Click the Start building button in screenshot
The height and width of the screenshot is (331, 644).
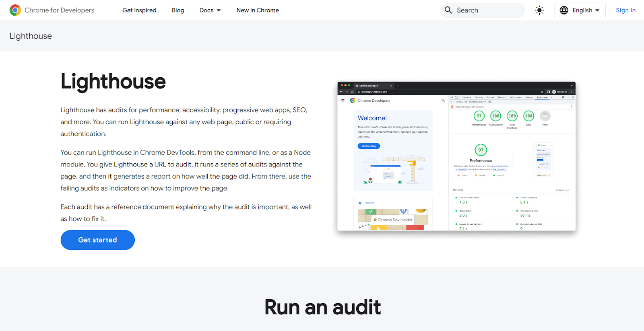coord(369,146)
